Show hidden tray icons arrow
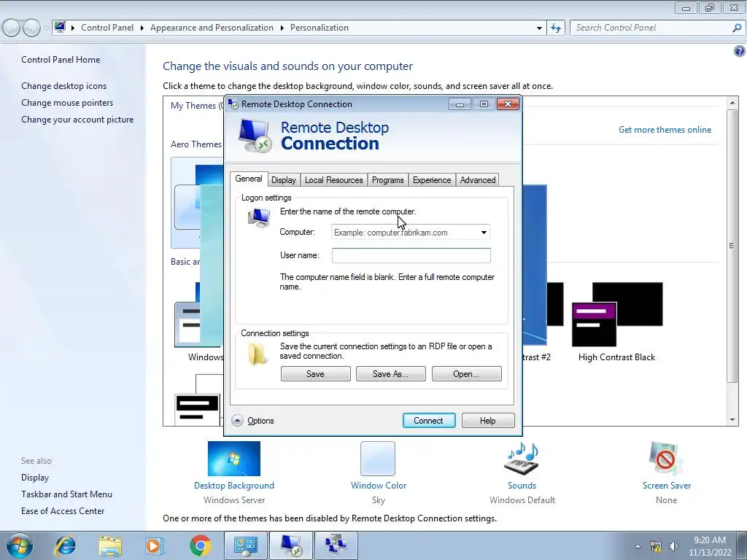 point(638,546)
